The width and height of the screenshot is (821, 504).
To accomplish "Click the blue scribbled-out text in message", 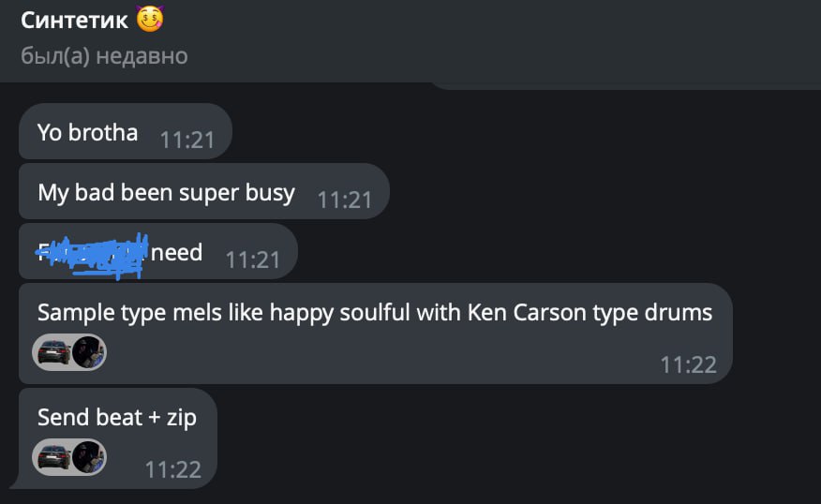I will tap(94, 255).
